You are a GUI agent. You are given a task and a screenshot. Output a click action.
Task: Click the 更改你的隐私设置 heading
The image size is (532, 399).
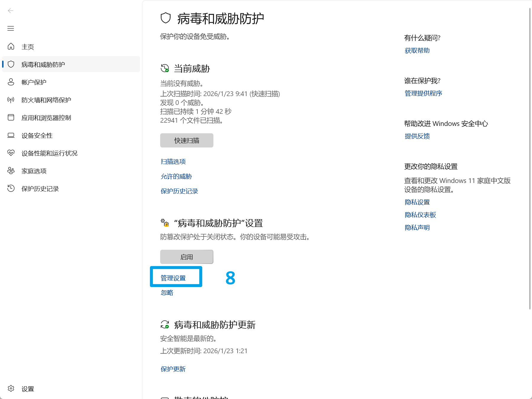coord(431,166)
